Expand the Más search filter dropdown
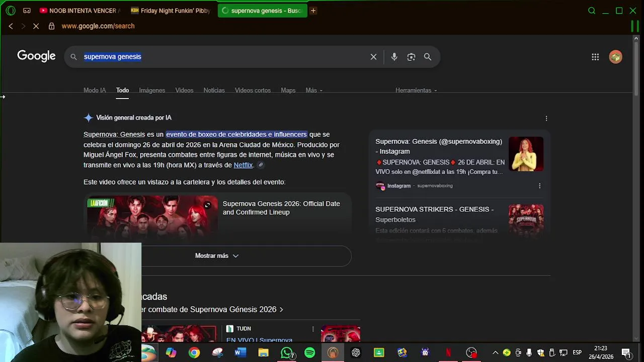644x362 pixels. [314, 90]
